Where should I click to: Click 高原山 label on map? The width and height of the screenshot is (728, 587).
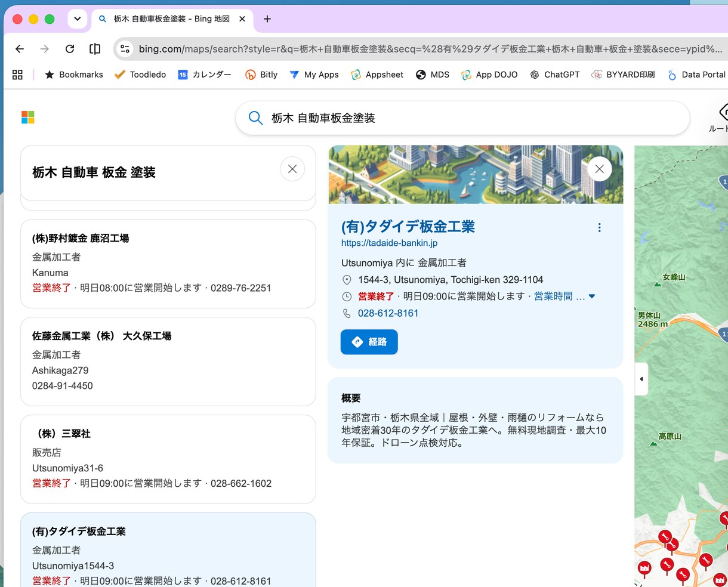(670, 436)
